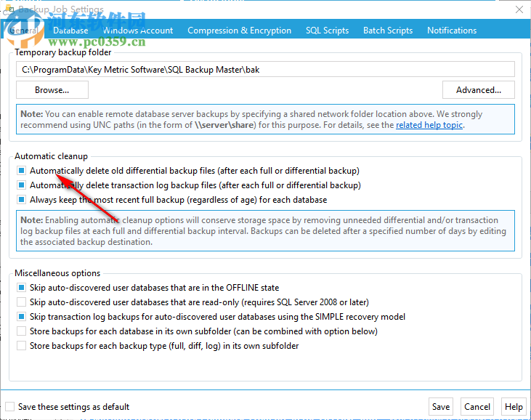Enable store each database in own subfolder

[21, 331]
